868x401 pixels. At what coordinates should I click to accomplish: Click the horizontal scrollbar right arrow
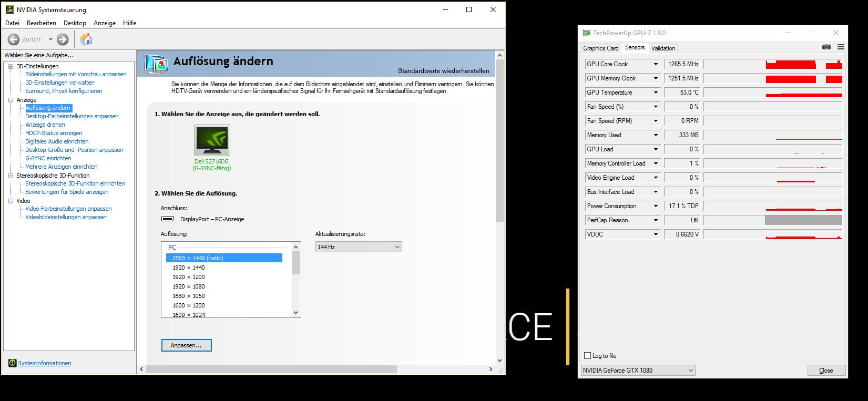pos(491,369)
